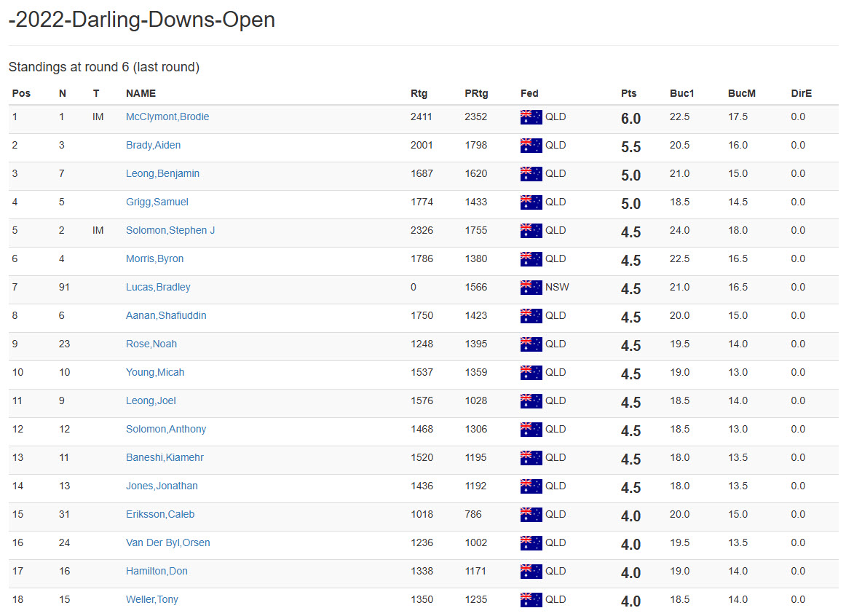Click the flag in Eriksson, Caleb's row

[x=531, y=515]
